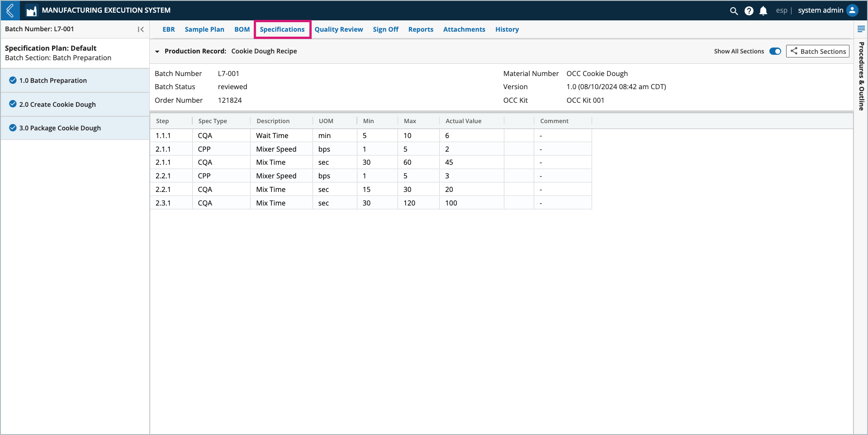Viewport: 868px width, 435px height.
Task: Open the Quality Review tab
Action: pyautogui.click(x=339, y=29)
